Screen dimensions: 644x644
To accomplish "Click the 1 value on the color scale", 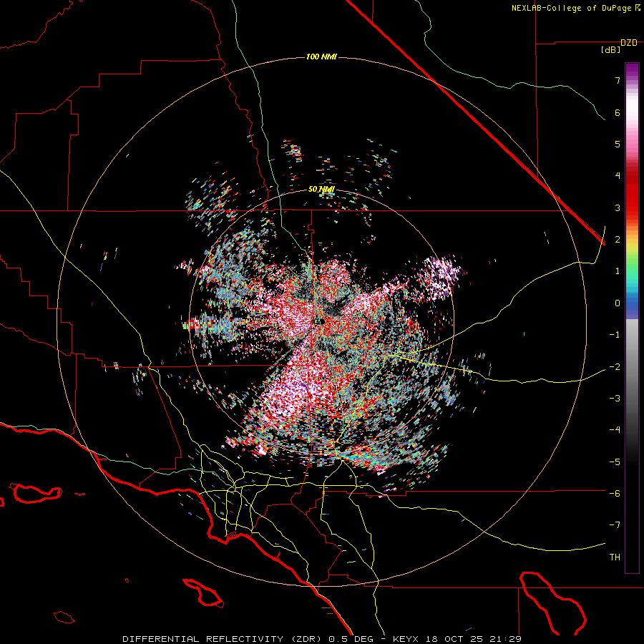I will point(618,271).
